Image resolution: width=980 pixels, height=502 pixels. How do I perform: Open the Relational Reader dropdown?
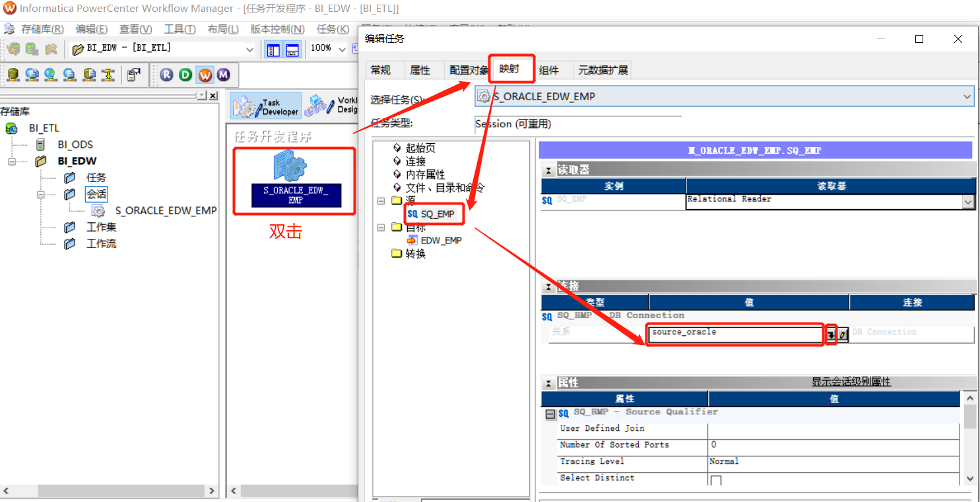(968, 203)
